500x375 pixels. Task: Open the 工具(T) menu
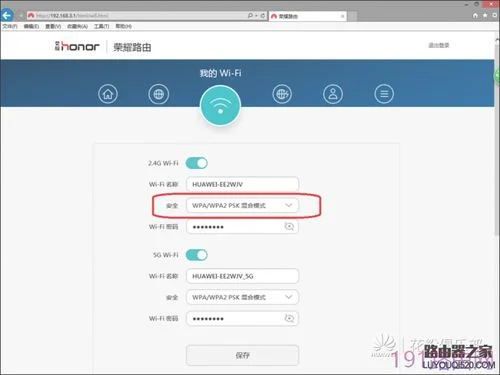(101, 26)
